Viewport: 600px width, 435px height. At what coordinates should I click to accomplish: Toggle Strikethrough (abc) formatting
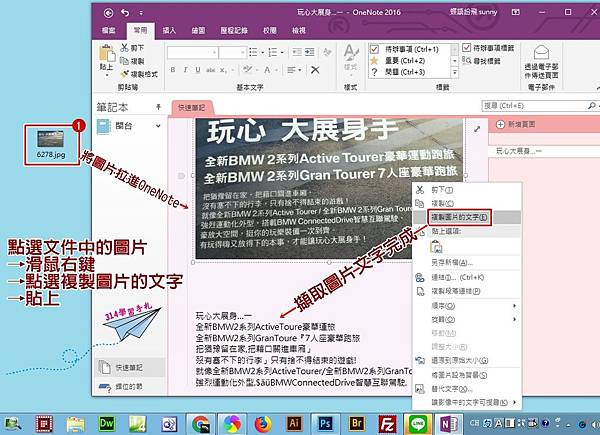(x=210, y=70)
